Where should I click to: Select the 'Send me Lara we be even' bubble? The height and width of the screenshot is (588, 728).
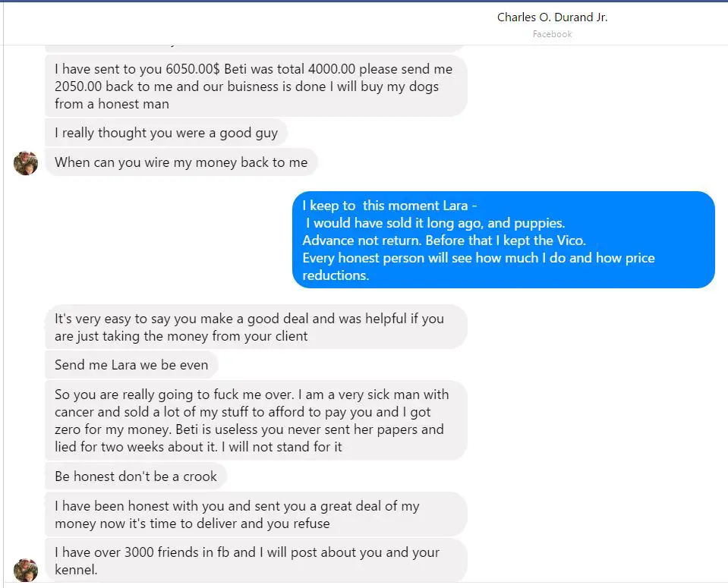point(131,365)
